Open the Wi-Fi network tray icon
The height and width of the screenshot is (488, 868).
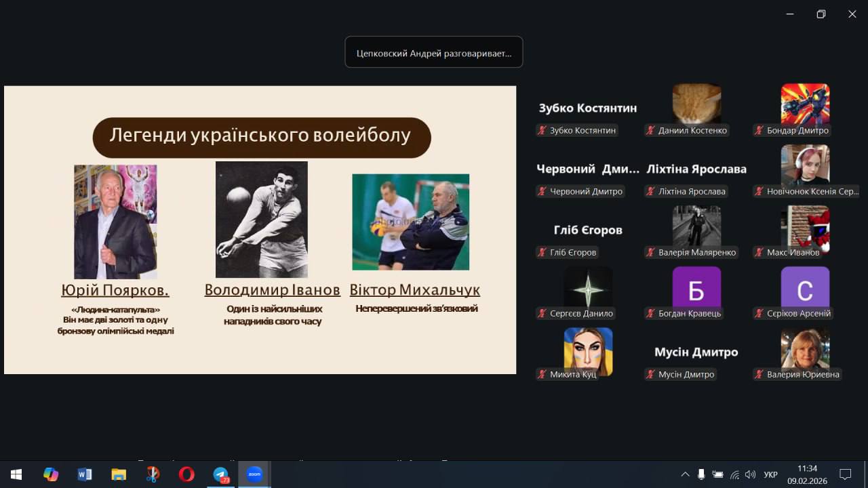tap(734, 474)
